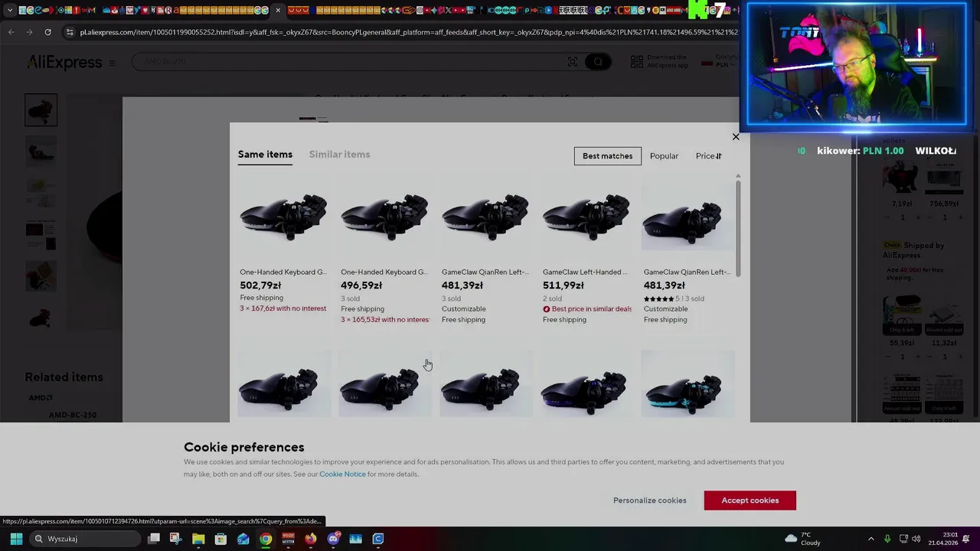Close the active browser tab

[278, 11]
